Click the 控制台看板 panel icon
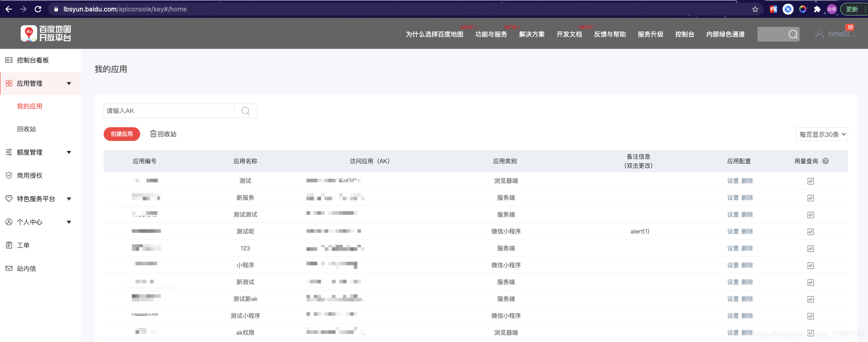868x342 pixels. click(x=9, y=60)
